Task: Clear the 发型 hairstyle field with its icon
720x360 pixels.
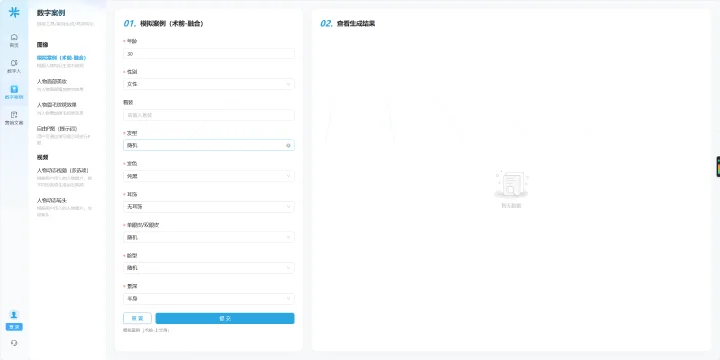Action: click(288, 146)
